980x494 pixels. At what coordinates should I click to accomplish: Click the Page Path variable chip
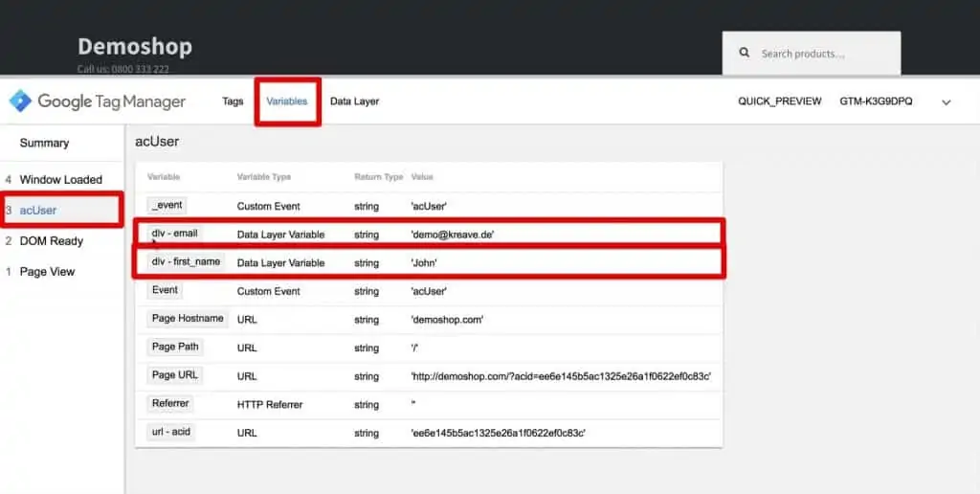click(x=175, y=347)
